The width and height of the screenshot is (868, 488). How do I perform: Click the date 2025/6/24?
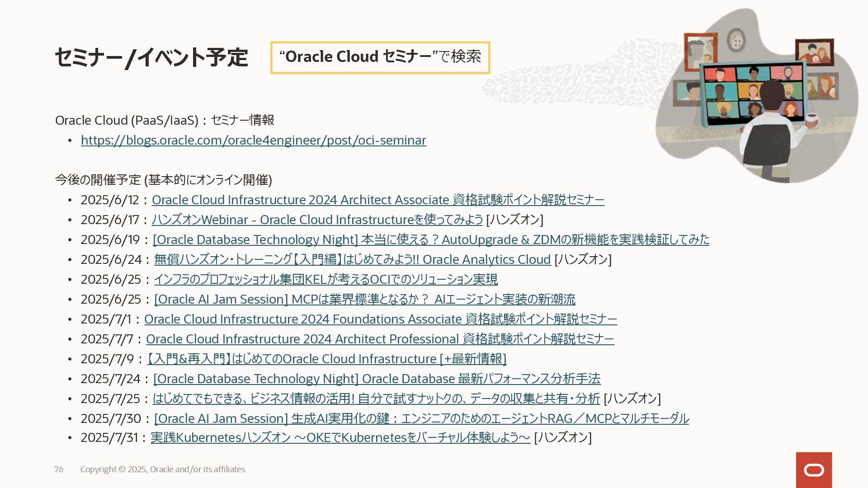coord(111,259)
